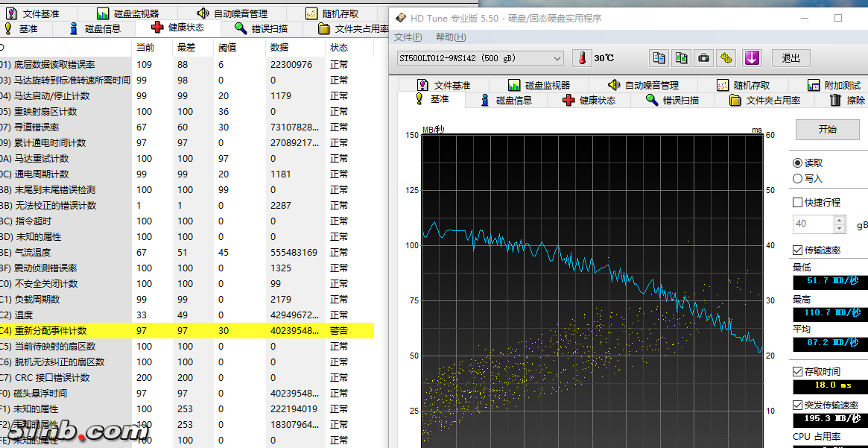Increase the short stroke gB spinner value
The height and width of the screenshot is (448, 868).
(840, 220)
